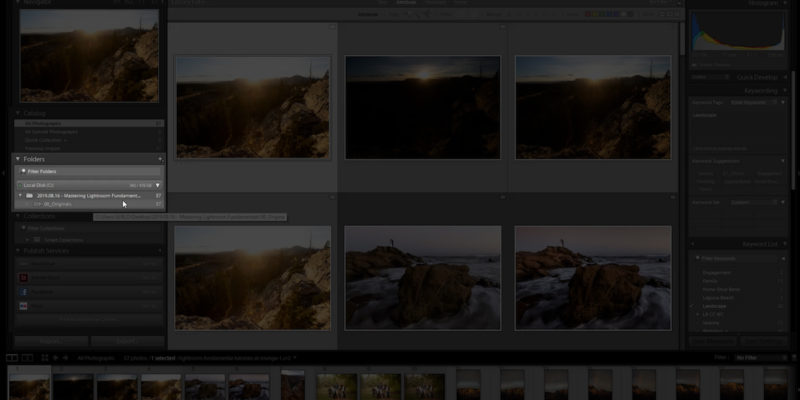This screenshot has width=800, height=400.
Task: Filter by yellow color label
Action: pos(595,14)
